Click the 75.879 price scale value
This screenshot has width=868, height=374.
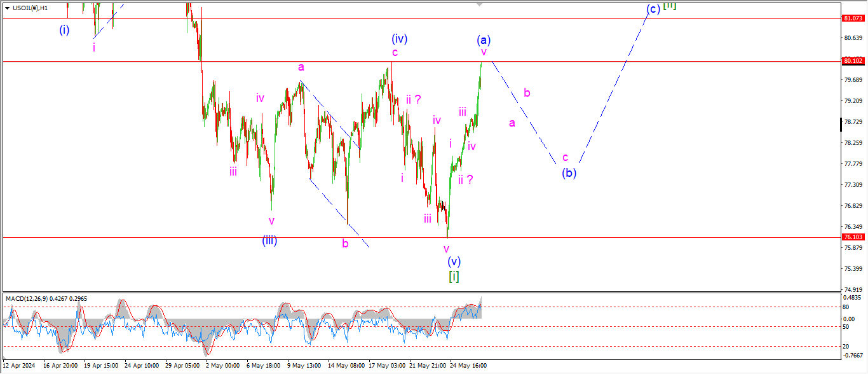point(852,247)
